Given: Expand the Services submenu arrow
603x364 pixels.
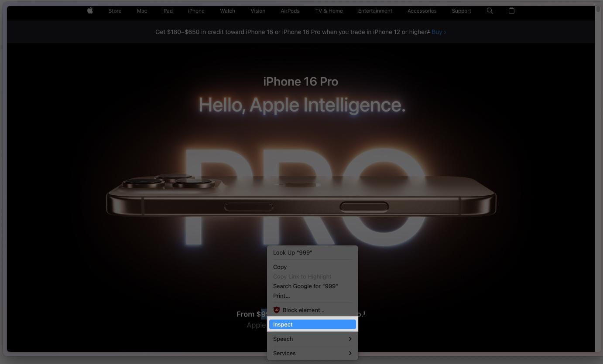Looking at the screenshot, I should tap(350, 353).
